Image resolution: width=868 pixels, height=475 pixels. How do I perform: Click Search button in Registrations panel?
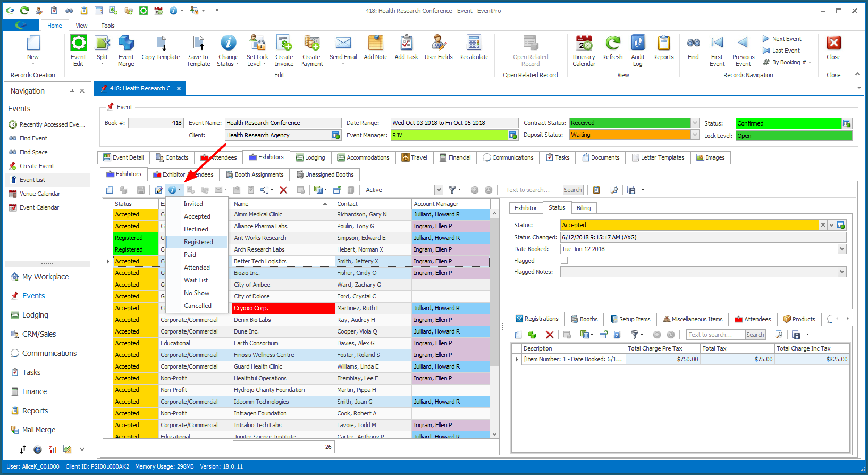755,335
